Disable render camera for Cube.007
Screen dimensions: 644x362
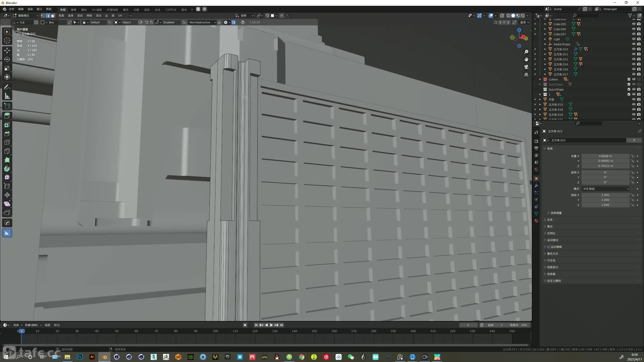(x=639, y=34)
